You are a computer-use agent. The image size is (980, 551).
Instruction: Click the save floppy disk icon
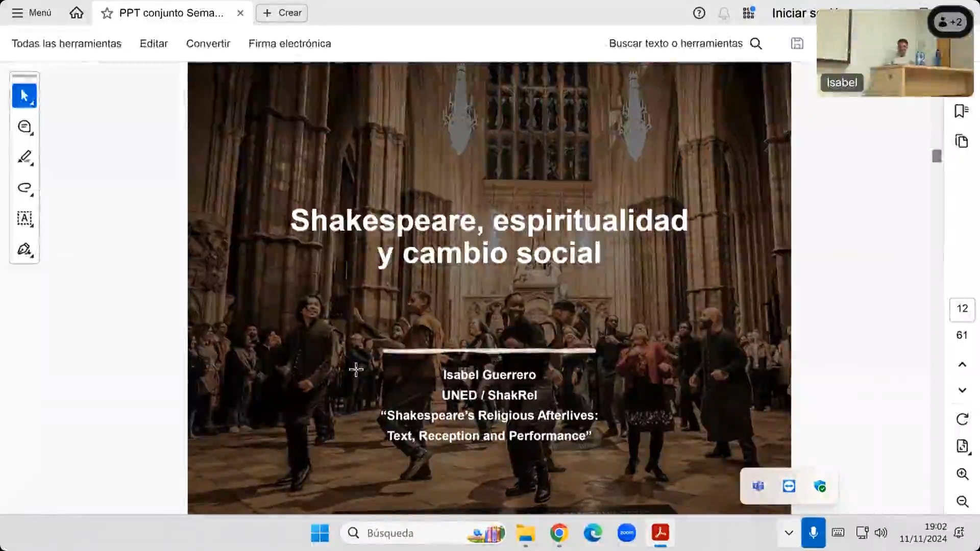797,43
